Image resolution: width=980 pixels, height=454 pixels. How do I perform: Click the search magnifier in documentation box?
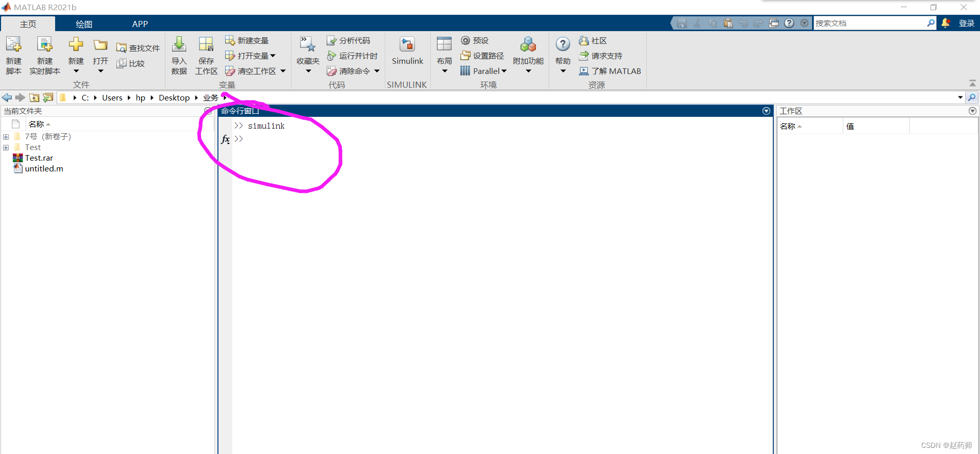pos(930,23)
